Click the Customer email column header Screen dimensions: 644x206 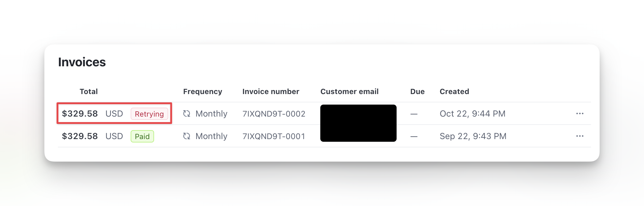pyautogui.click(x=349, y=91)
